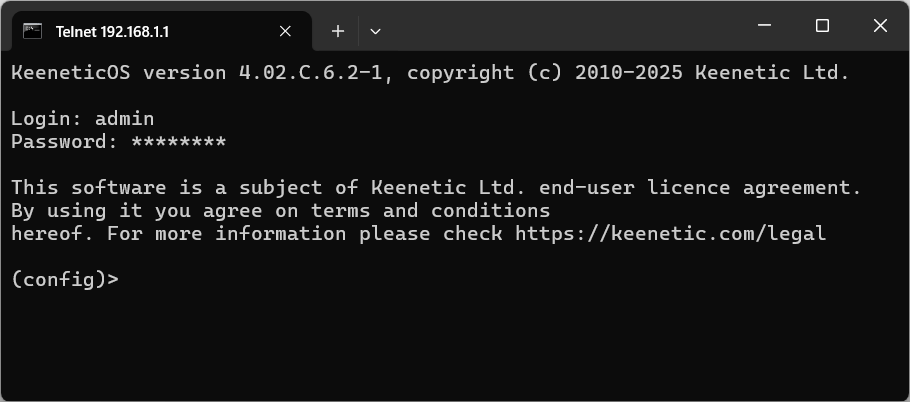Open the https://keenetic.com/legal link
This screenshot has height=402, width=910.
click(671, 234)
